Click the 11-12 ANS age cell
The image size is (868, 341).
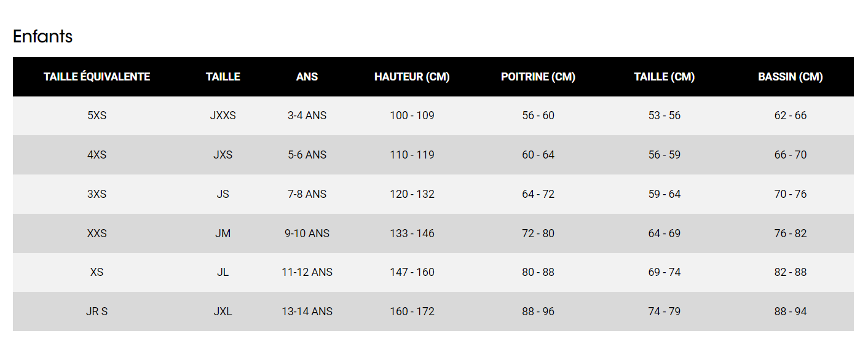[x=307, y=272]
